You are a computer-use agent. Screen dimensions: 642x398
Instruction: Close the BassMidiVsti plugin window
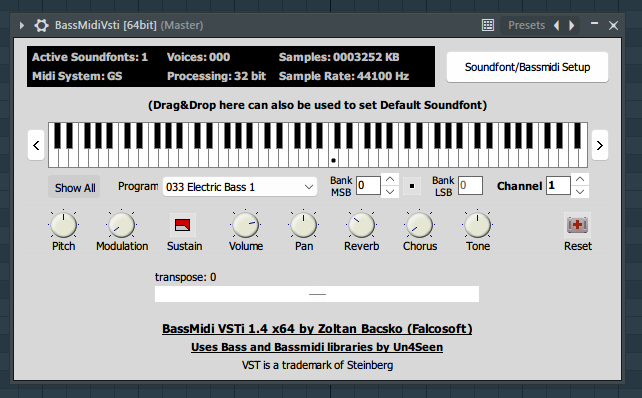(x=613, y=25)
